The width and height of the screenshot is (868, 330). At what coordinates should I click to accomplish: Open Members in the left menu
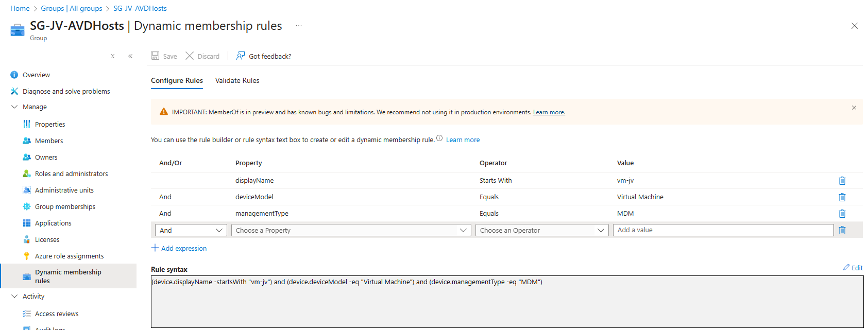(49, 141)
